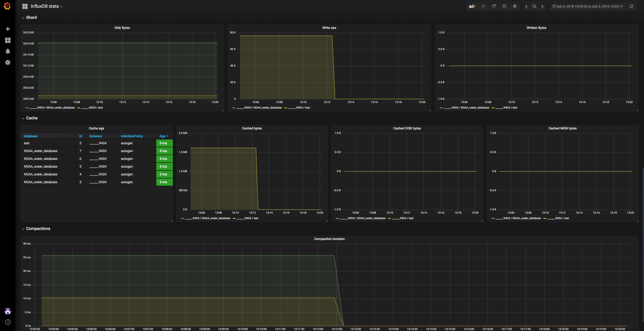Click the Add panel icon
Image resolution: width=644 pixels, height=331 pixels.
click(472, 6)
